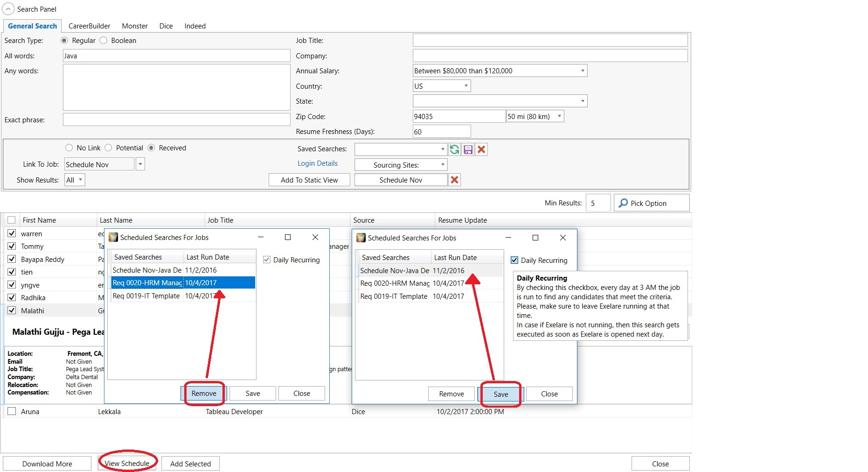Open the Country dropdown
The height and width of the screenshot is (472, 868).
(466, 86)
